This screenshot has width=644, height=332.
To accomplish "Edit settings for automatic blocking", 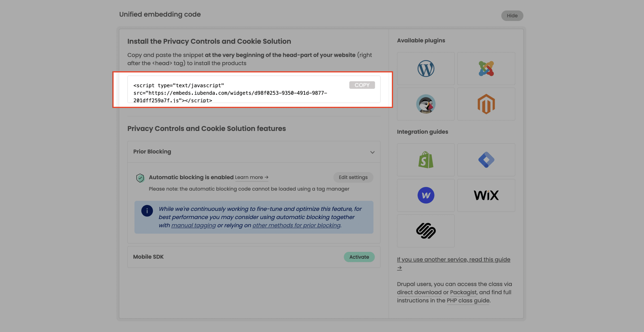I will (353, 177).
